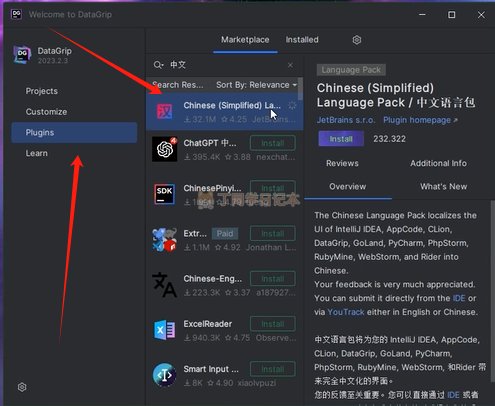Select the Overview tab
This screenshot has width=495, height=406.
tap(348, 187)
